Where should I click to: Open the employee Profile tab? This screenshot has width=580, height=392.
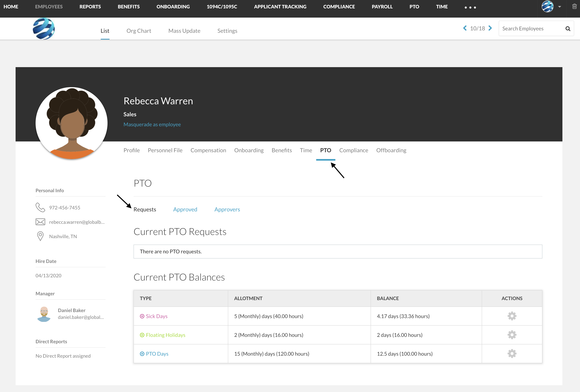[x=132, y=150]
